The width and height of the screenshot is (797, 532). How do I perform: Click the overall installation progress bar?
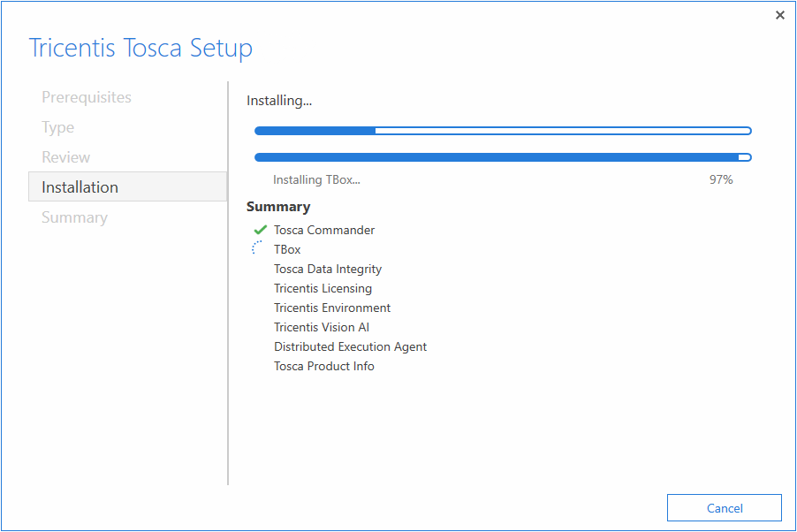click(503, 131)
